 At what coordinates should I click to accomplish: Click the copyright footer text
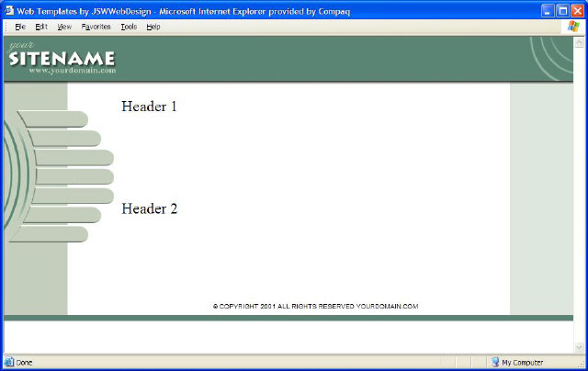[315, 306]
